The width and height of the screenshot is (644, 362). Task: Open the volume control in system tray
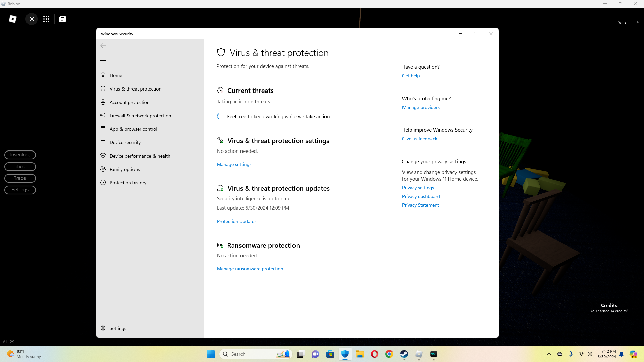point(589,354)
